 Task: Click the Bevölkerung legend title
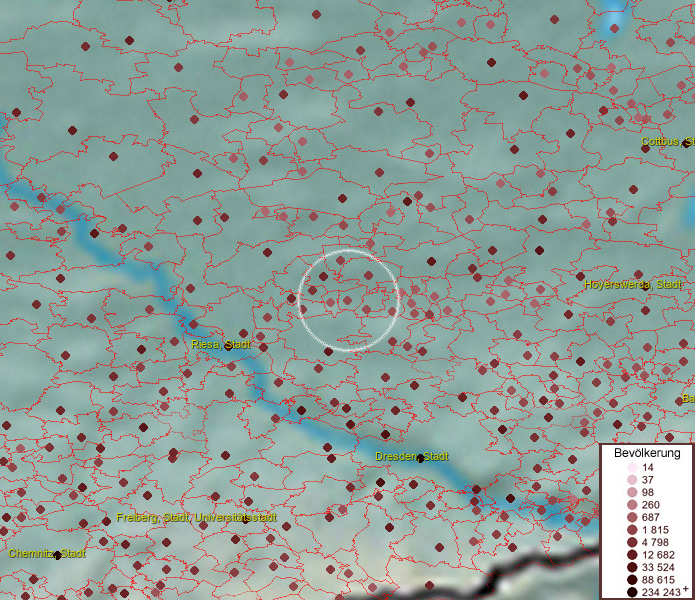(647, 452)
